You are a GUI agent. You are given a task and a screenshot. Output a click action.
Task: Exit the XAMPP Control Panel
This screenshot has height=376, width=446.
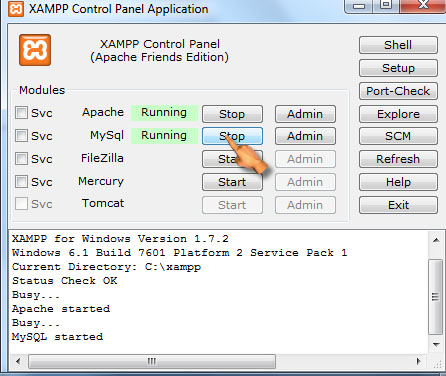[x=398, y=205]
